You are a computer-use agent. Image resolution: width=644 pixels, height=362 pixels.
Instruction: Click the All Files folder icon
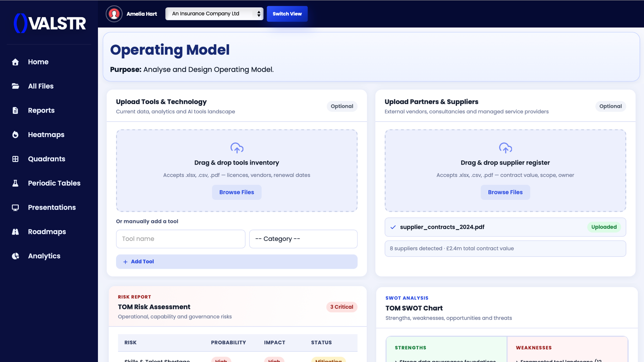[x=15, y=86]
